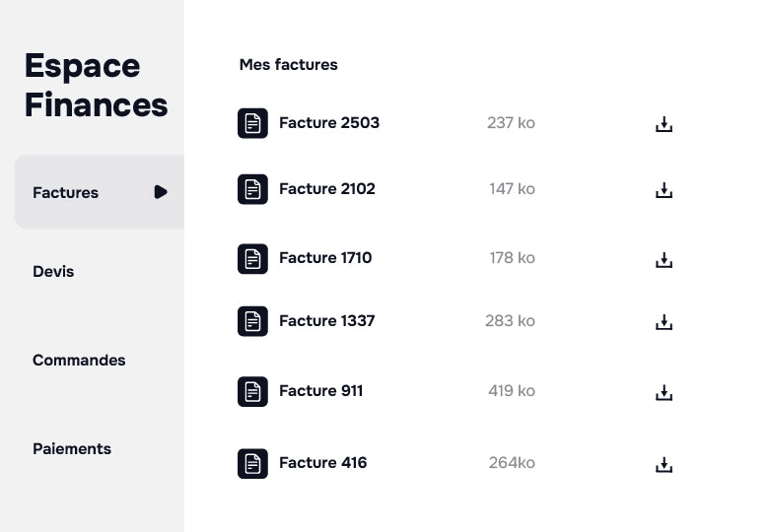The image size is (769, 532).
Task: Open the Devis section in sidebar
Action: (53, 271)
